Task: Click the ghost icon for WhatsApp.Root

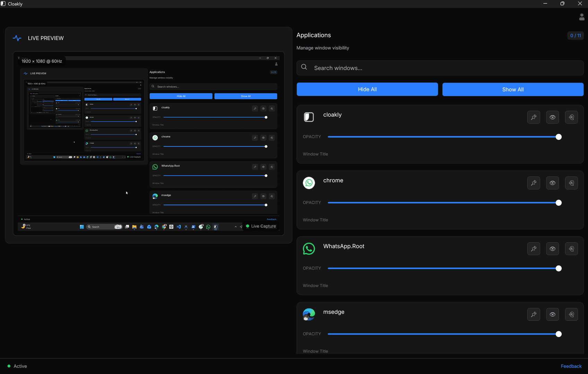Action: click(571, 249)
